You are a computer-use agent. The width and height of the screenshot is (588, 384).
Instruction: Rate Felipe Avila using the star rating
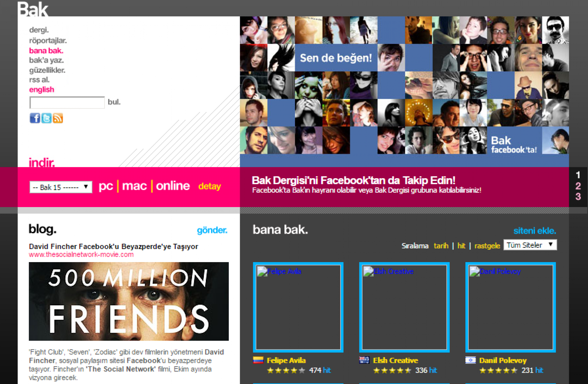(286, 371)
